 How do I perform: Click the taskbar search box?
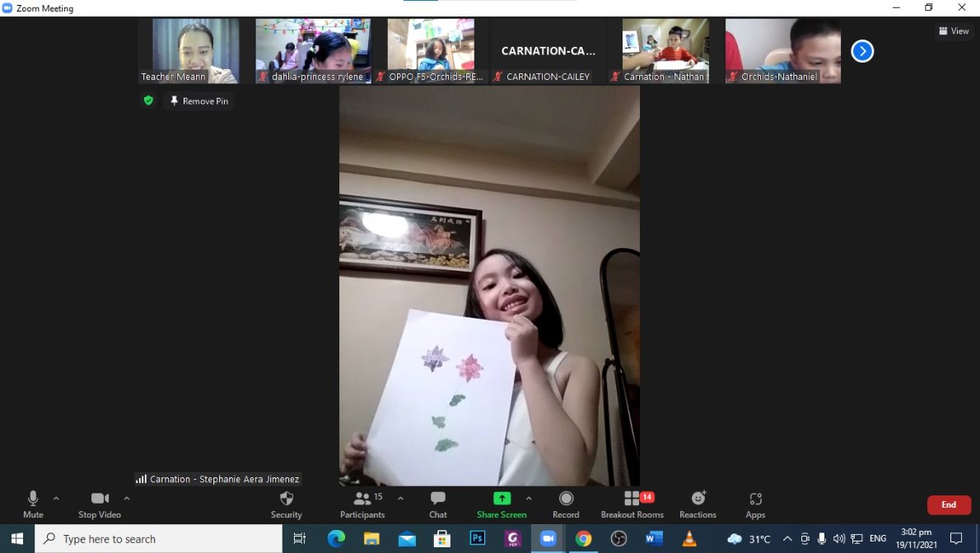tap(159, 539)
